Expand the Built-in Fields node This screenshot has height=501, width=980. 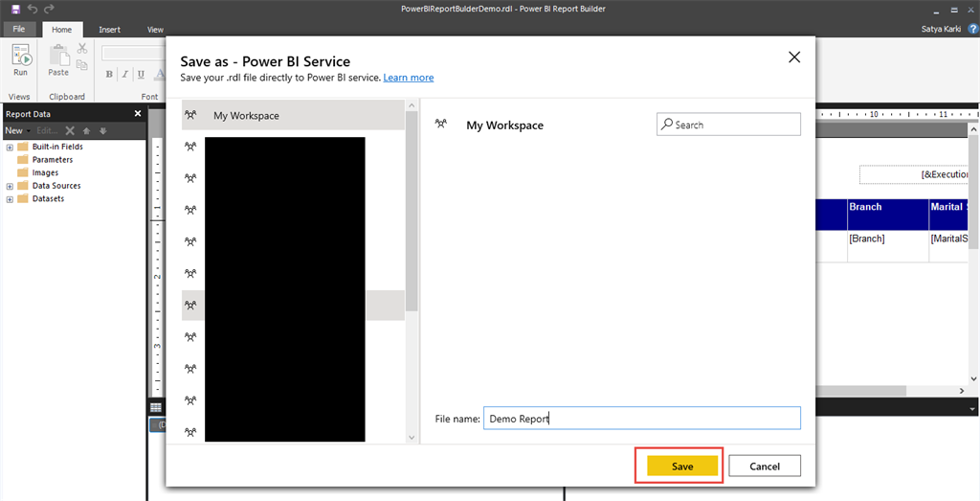click(x=10, y=147)
